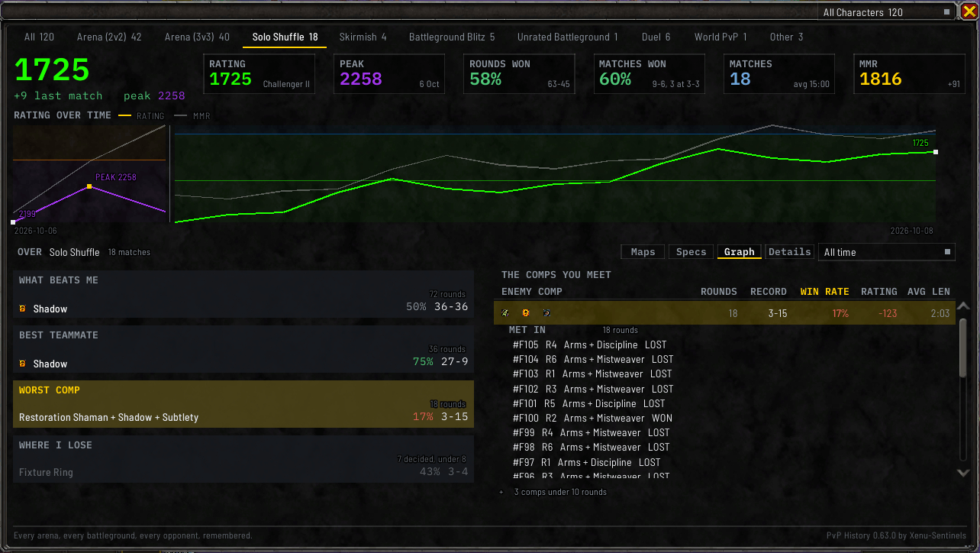Image resolution: width=980 pixels, height=553 pixels.
Task: Click the scroll up arrow of comps list
Action: click(963, 306)
